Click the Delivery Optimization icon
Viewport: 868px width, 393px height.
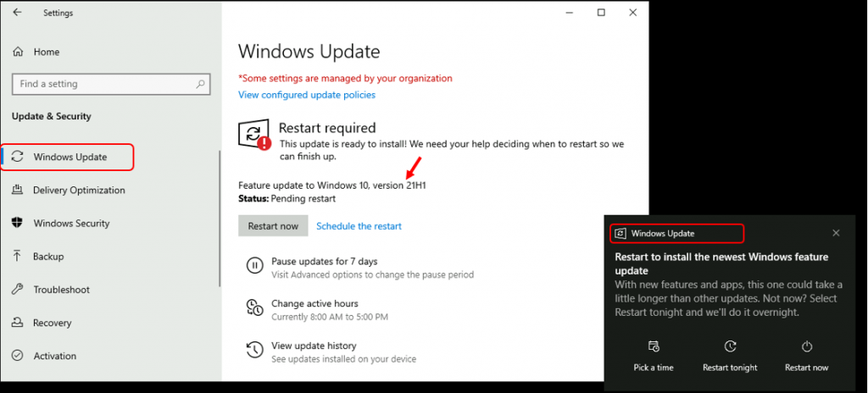pos(18,190)
